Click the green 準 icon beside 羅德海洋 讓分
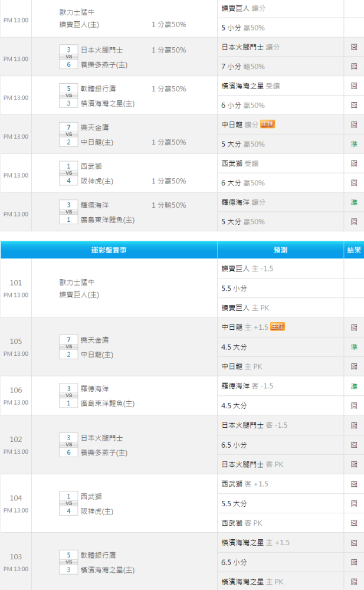 (x=354, y=202)
